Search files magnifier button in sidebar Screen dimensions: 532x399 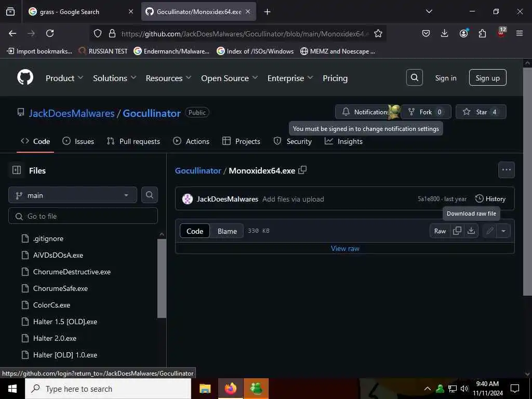click(x=149, y=195)
